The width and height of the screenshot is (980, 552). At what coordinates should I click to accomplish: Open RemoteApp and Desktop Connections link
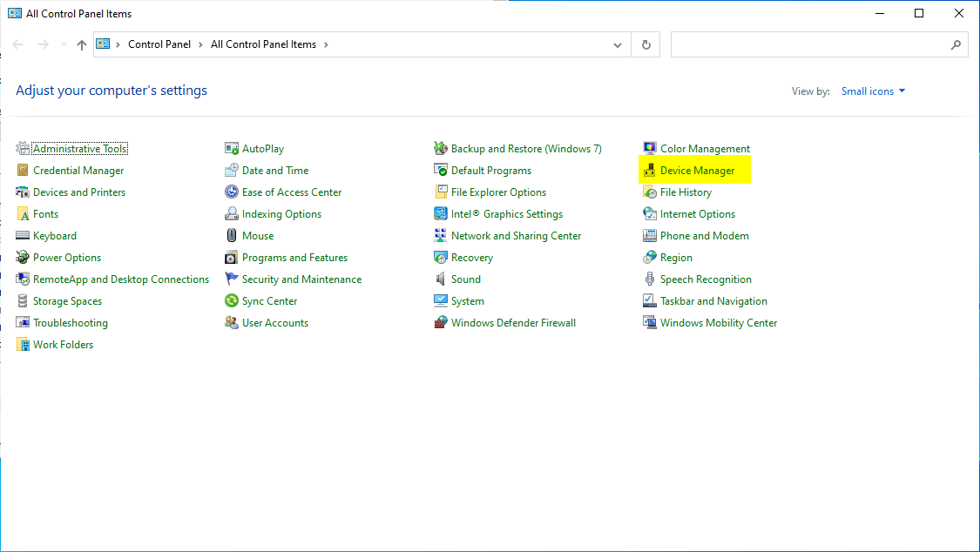tap(121, 279)
